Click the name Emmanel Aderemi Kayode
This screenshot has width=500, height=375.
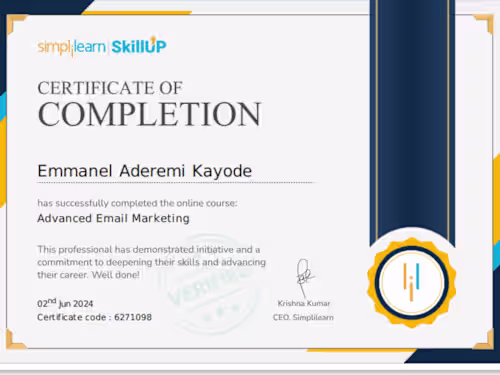point(145,171)
